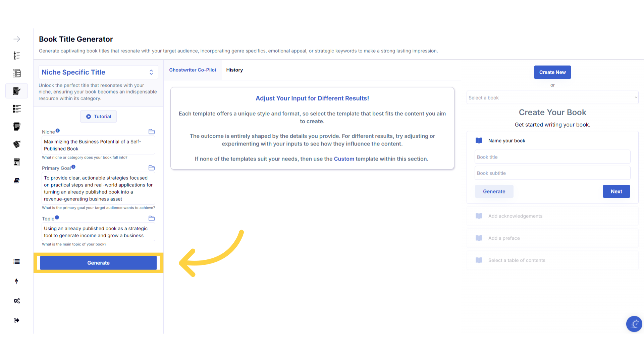Open folder icon beside Primary Goal field
Viewport: 644px width, 362px height.
[152, 168]
